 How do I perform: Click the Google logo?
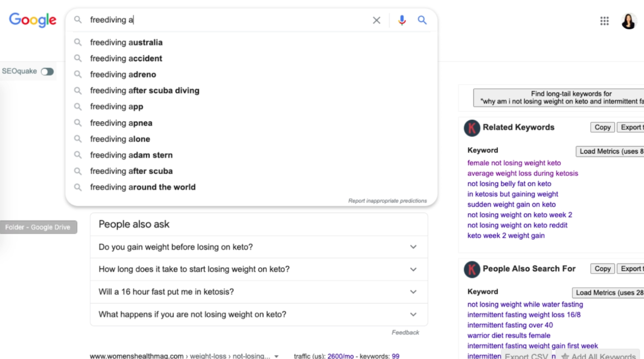(x=33, y=20)
